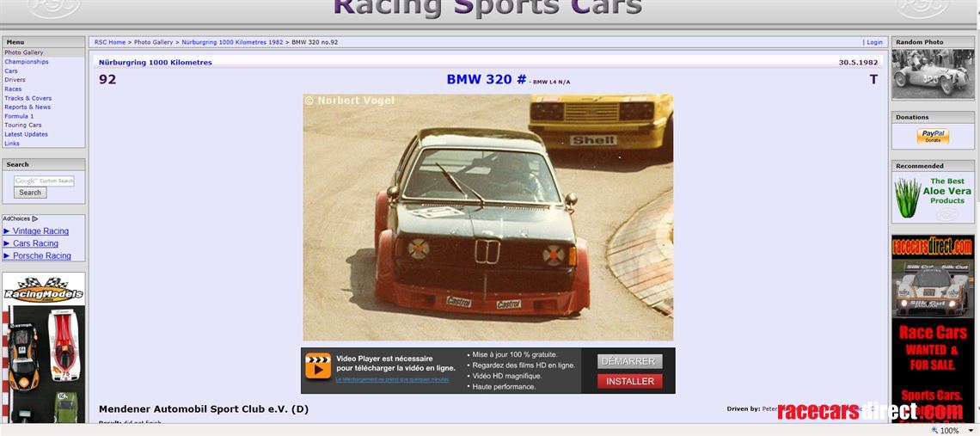The width and height of the screenshot is (980, 436).
Task: Click the Search button under search box
Action: (30, 193)
